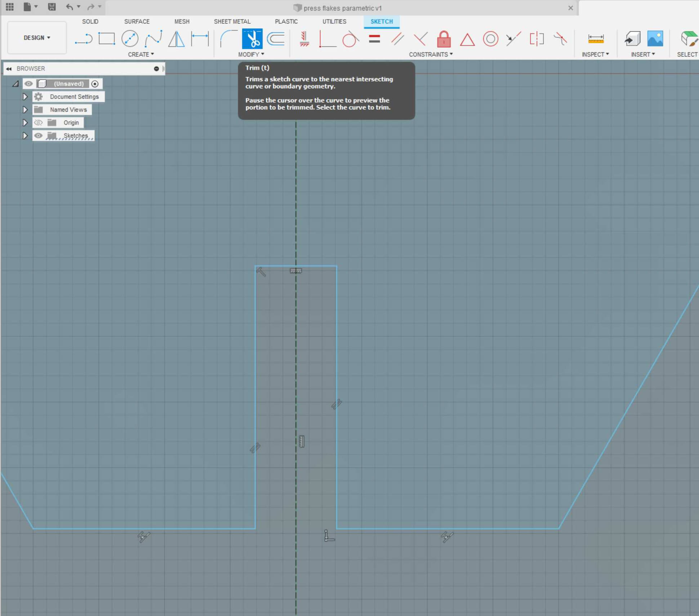
Task: Switch to the SHEET METAL tab
Action: (x=232, y=21)
